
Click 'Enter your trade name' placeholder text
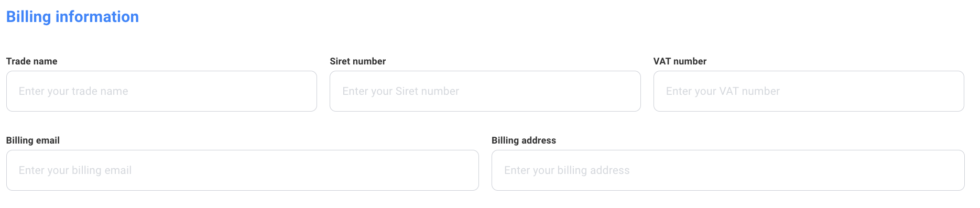[73, 91]
